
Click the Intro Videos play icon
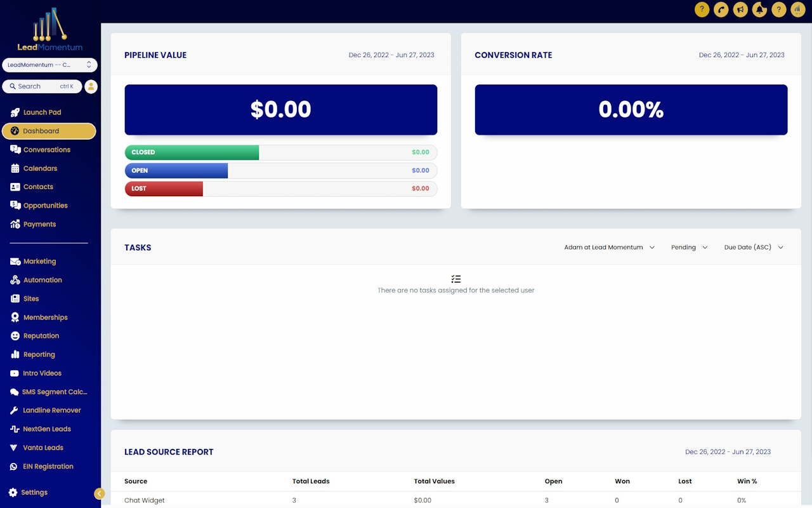click(15, 373)
